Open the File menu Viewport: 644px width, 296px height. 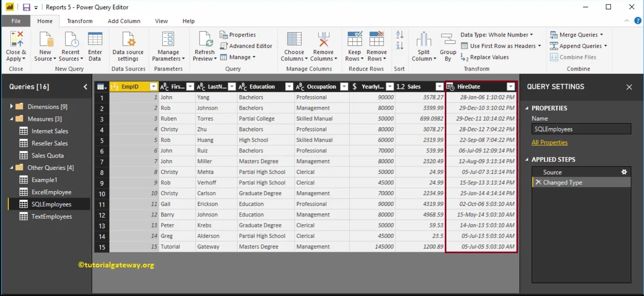tap(16, 21)
